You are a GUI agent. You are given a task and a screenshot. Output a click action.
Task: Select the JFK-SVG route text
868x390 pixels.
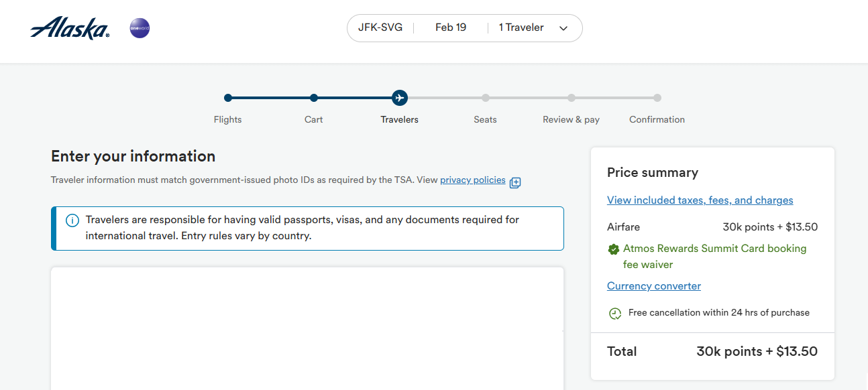(x=380, y=27)
